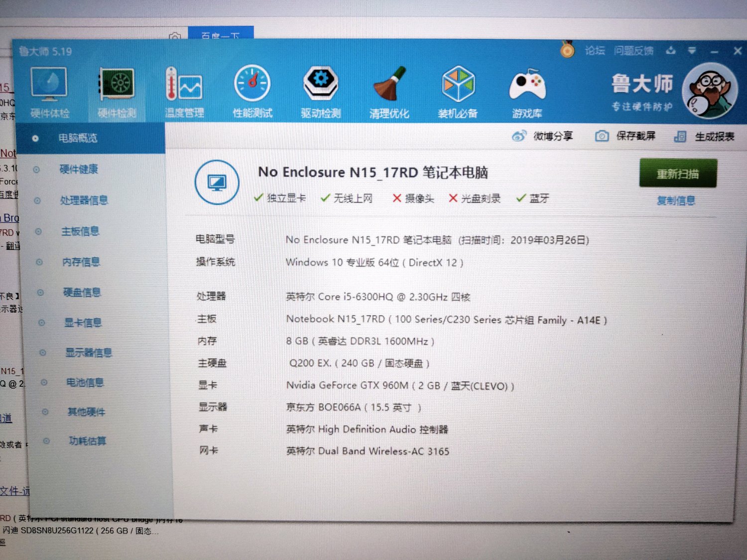Open the 问题反馈 feedback link

tap(633, 50)
